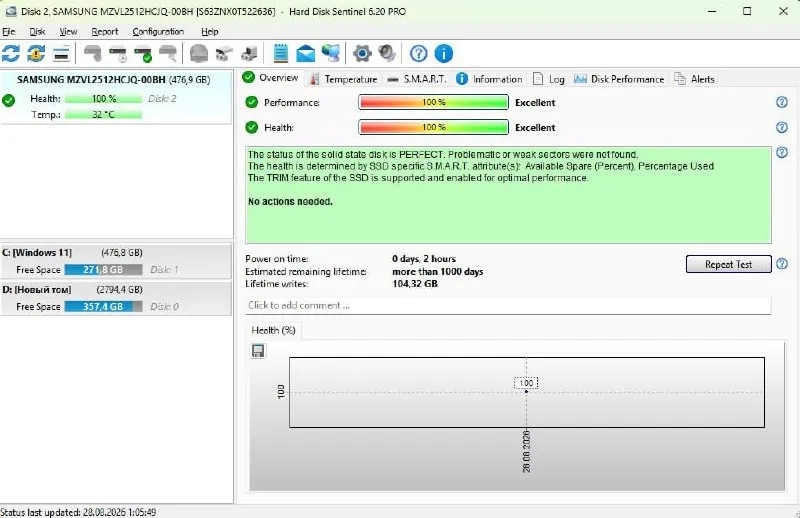Click the blue refresh arrows toolbar icon

(x=11, y=53)
